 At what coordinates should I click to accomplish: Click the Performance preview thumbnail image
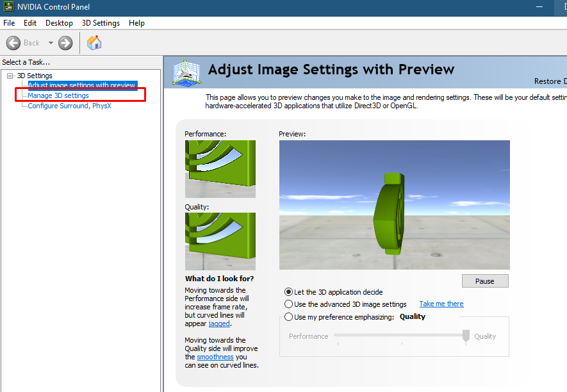[220, 168]
